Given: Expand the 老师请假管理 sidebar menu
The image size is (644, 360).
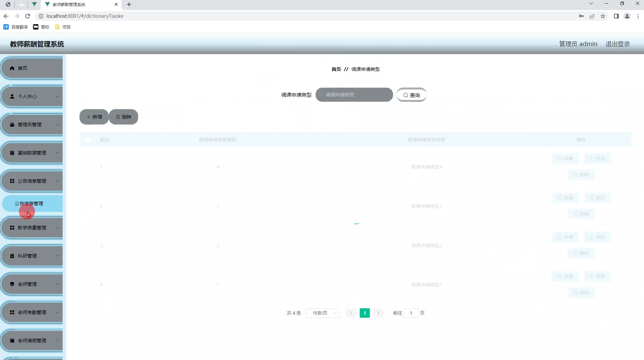Looking at the screenshot, I should click(x=32, y=341).
